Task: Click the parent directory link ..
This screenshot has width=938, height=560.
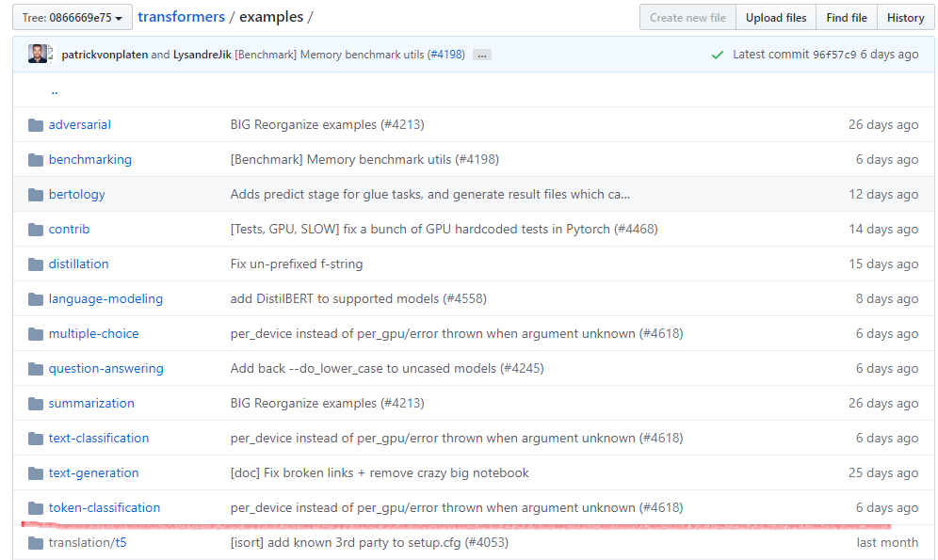Action: pos(54,89)
